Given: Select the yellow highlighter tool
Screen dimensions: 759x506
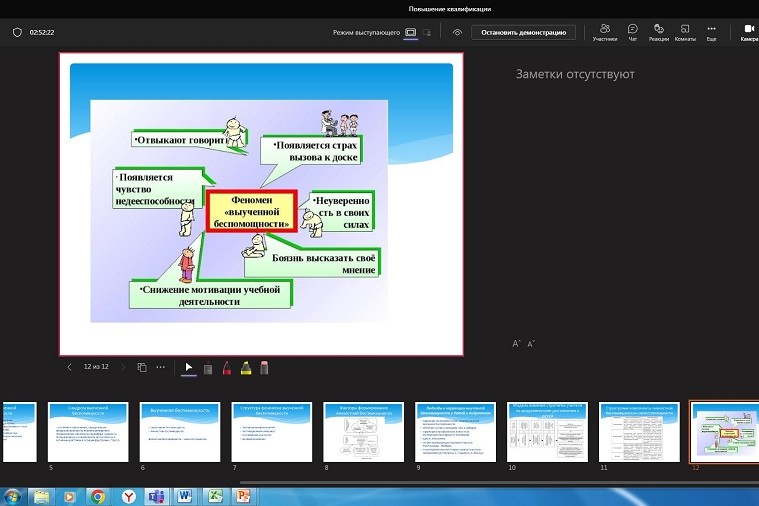Looking at the screenshot, I should pyautogui.click(x=246, y=367).
